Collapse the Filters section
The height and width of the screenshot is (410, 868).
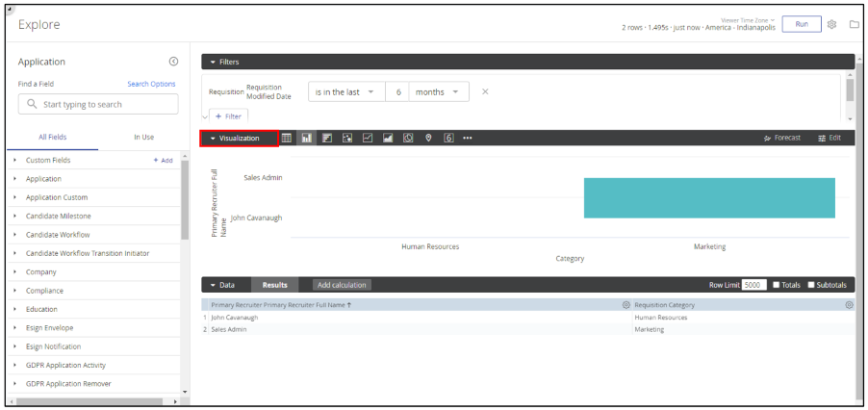pos(213,62)
